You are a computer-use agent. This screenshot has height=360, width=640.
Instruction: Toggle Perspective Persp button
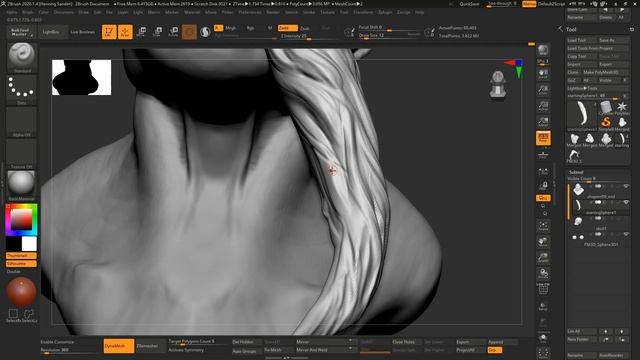tap(543, 138)
